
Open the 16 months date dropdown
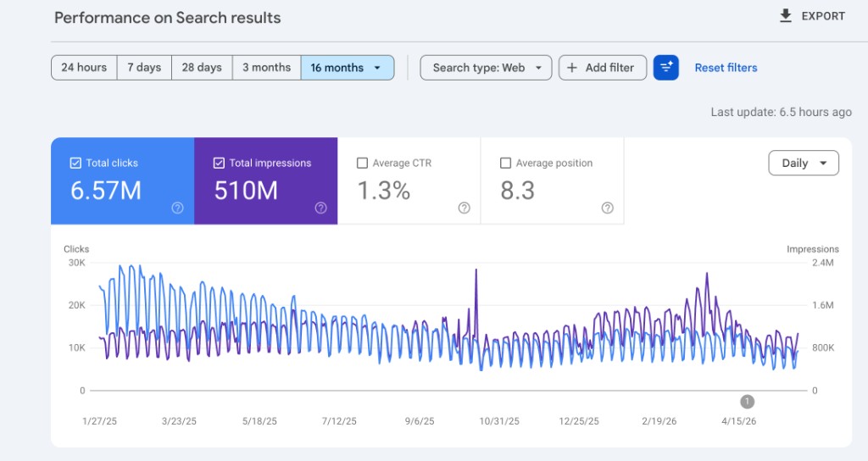[x=347, y=68]
